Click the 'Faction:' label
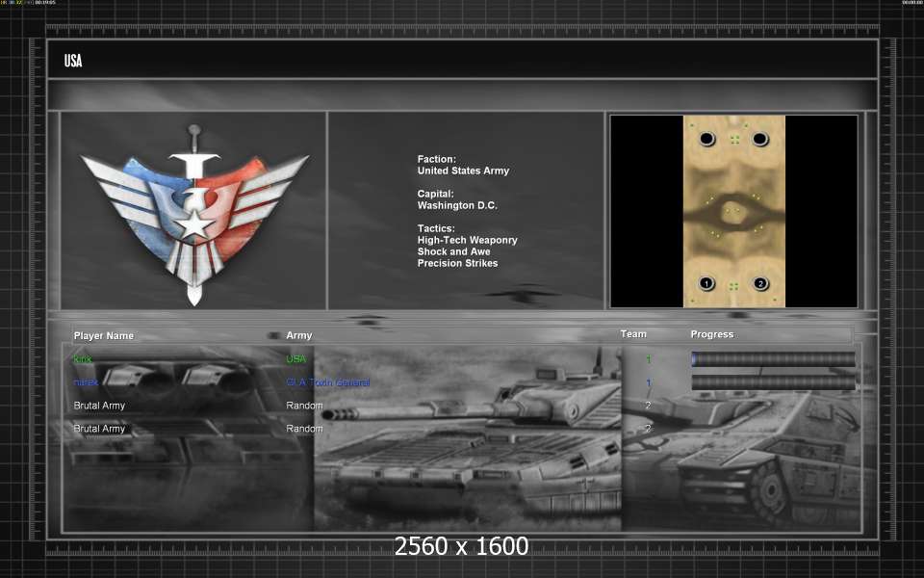The height and width of the screenshot is (578, 924). pos(437,159)
